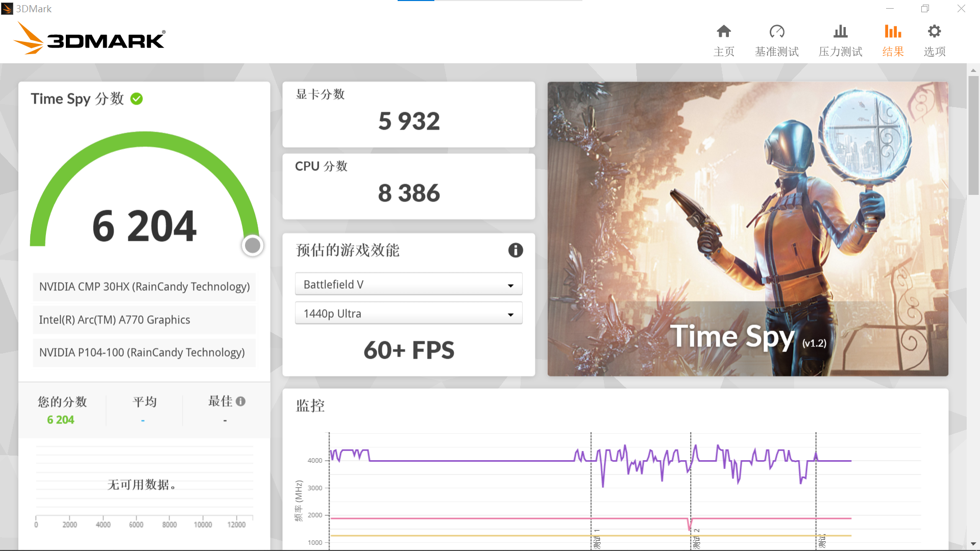
Task: Select the NVIDIA CMP 30HX device row
Action: (144, 287)
